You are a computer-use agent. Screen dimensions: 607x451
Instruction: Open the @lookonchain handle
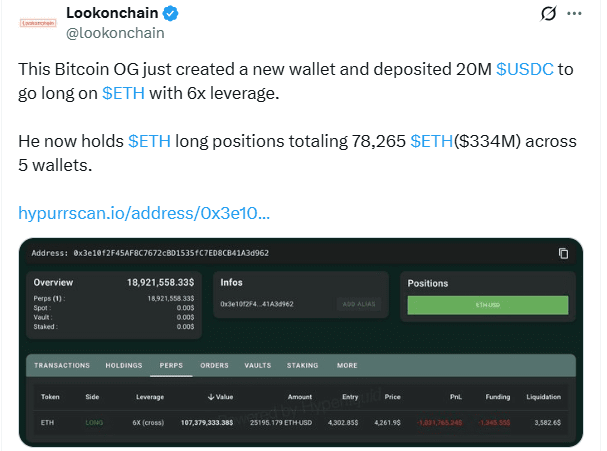(x=115, y=33)
